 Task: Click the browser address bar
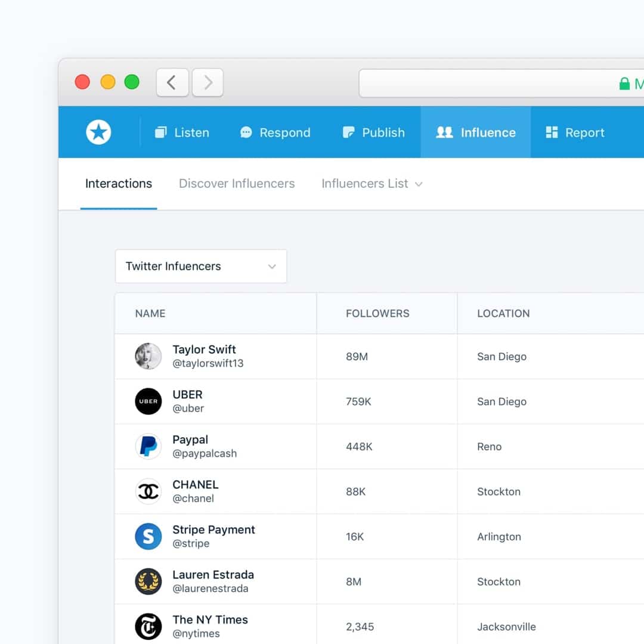coord(501,83)
